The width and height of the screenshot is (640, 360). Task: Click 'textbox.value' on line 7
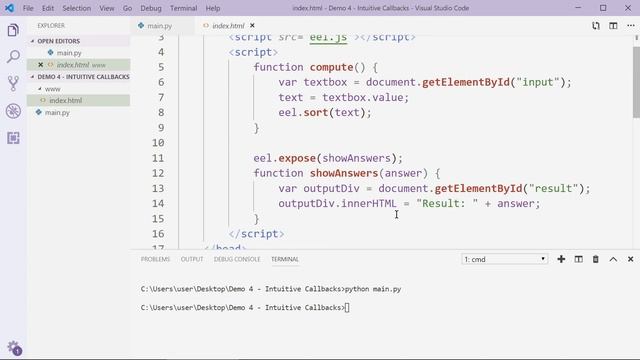[362, 98]
